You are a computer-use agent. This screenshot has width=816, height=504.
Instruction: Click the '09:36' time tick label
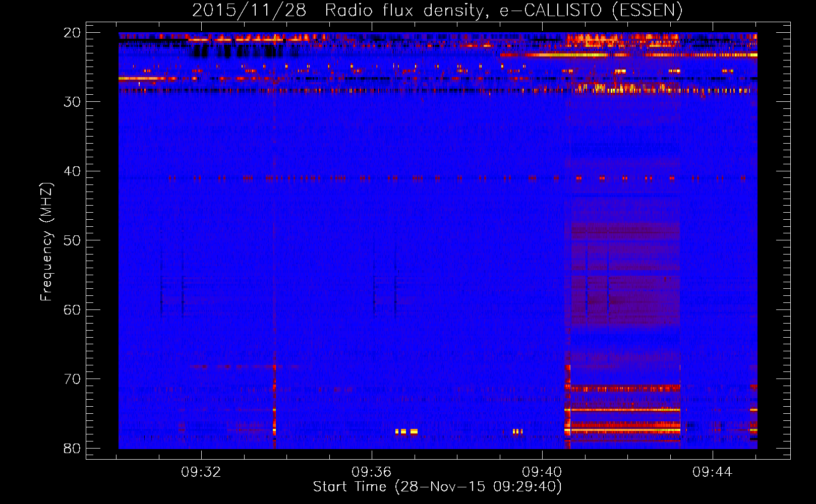coord(372,472)
